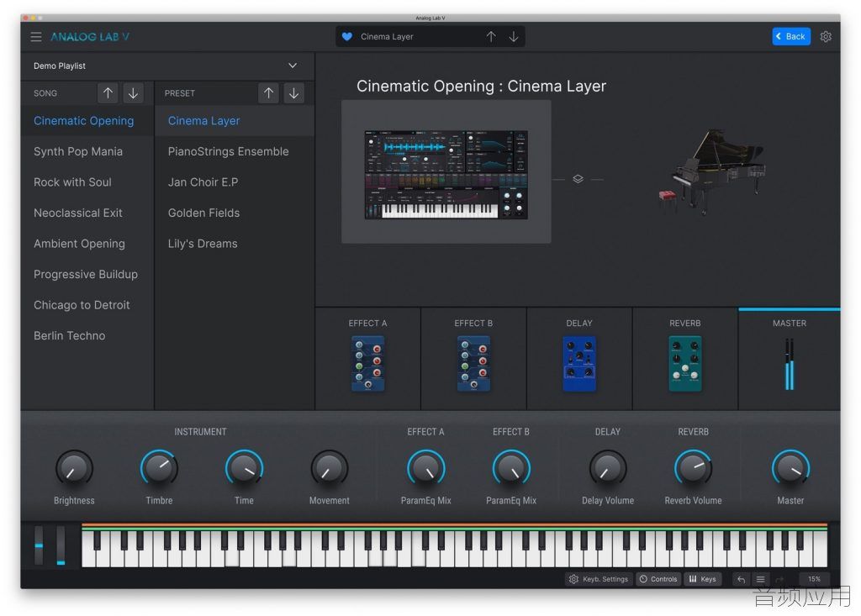Screen dimensions: 861x616
Task: Open the hamburger main menu
Action: point(35,37)
